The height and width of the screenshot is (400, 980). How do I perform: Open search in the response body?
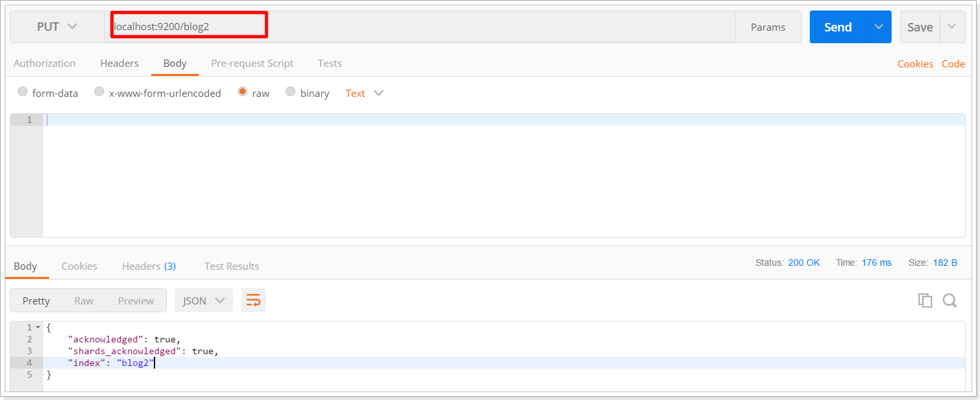pyautogui.click(x=949, y=300)
